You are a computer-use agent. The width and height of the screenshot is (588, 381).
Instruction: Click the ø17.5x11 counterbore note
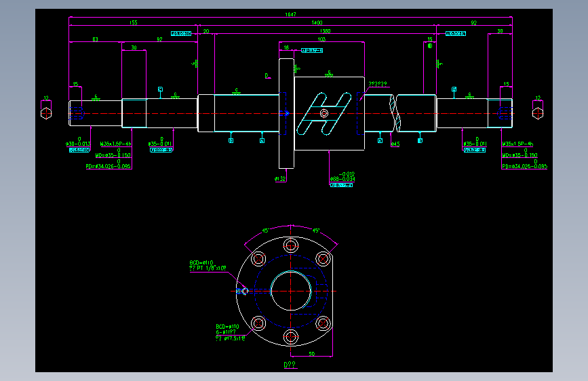231,338
